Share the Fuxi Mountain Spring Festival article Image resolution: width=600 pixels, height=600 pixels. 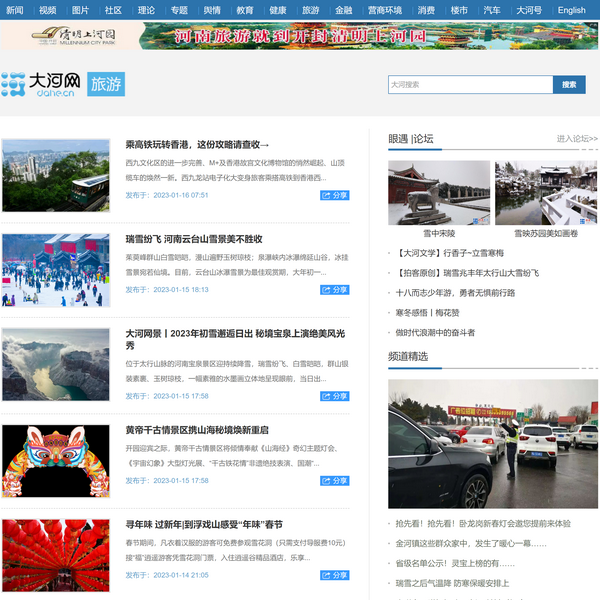(x=335, y=575)
